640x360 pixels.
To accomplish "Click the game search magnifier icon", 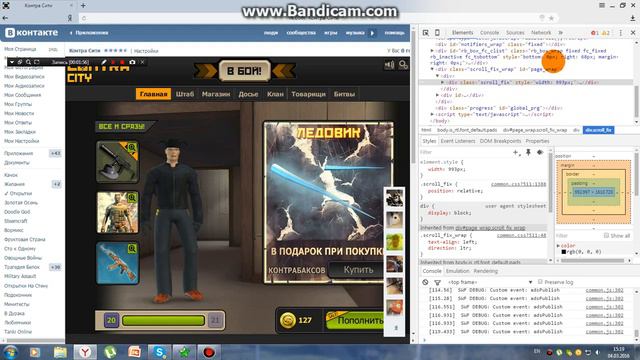I will pyautogui.click(x=403, y=65).
